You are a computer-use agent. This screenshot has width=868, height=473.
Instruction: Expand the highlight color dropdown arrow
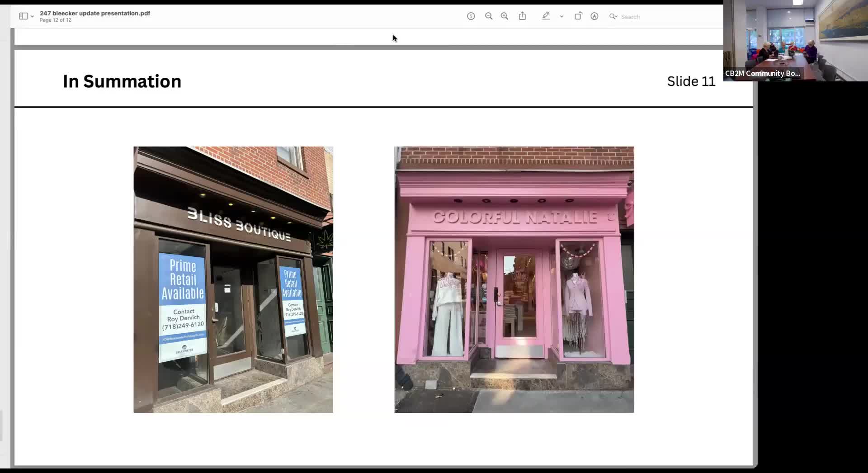(561, 17)
